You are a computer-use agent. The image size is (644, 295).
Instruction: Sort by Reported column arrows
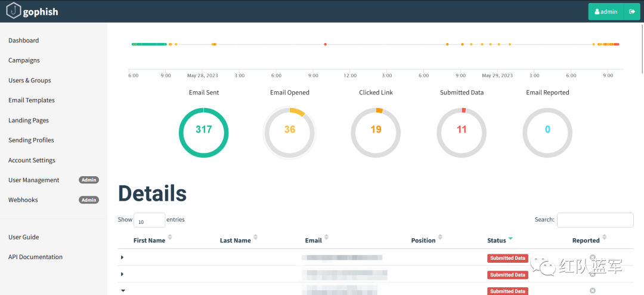605,238
